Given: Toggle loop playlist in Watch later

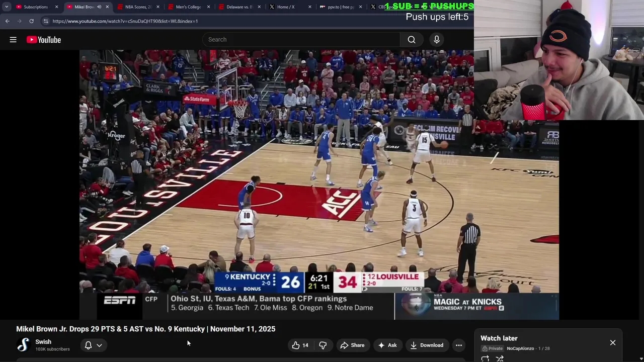Looking at the screenshot, I should pyautogui.click(x=485, y=358).
